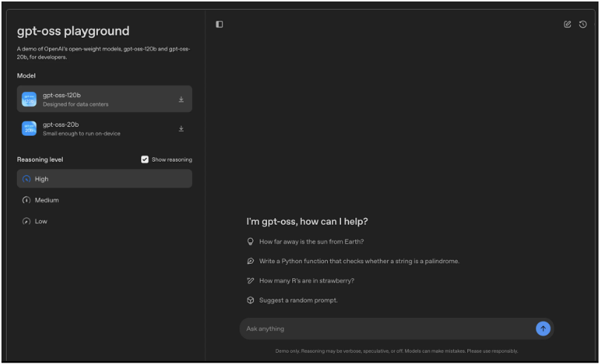Choose Suggest a random prompt

click(x=298, y=300)
